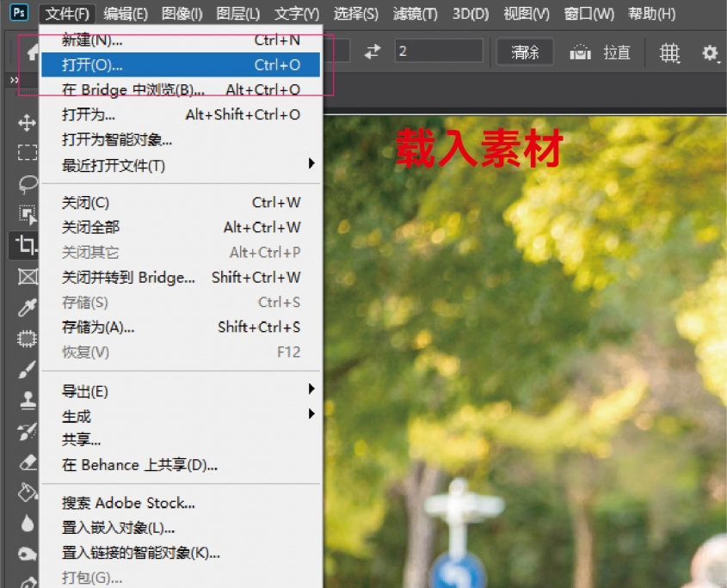Choose 关闭全部 menu entry
Screen dimensions: 727x588
pyautogui.click(x=181, y=227)
